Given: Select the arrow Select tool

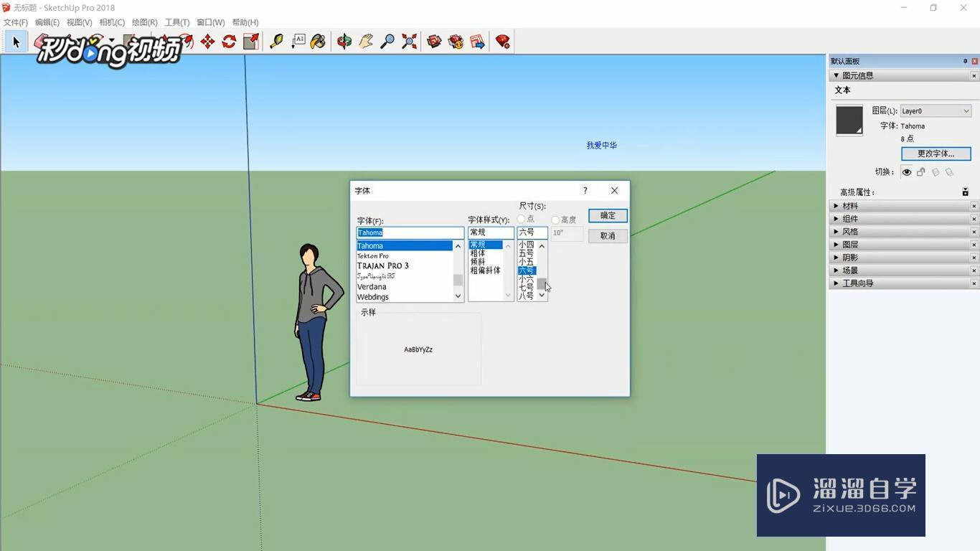Looking at the screenshot, I should pos(16,42).
